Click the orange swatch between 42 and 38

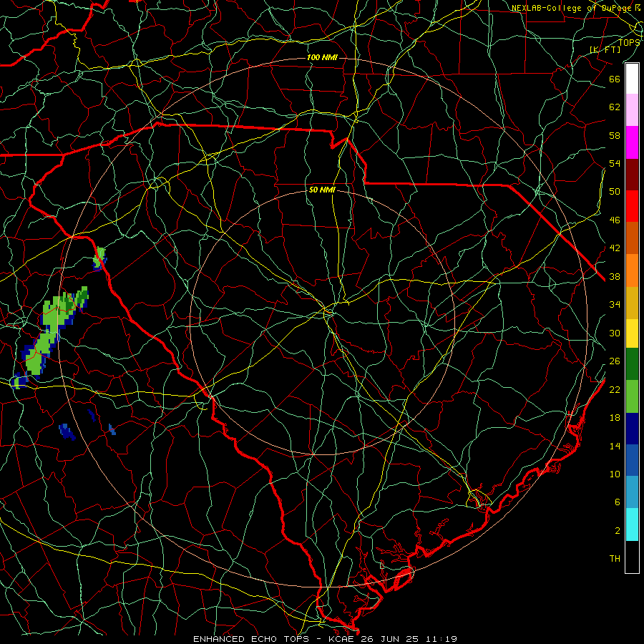(632, 270)
